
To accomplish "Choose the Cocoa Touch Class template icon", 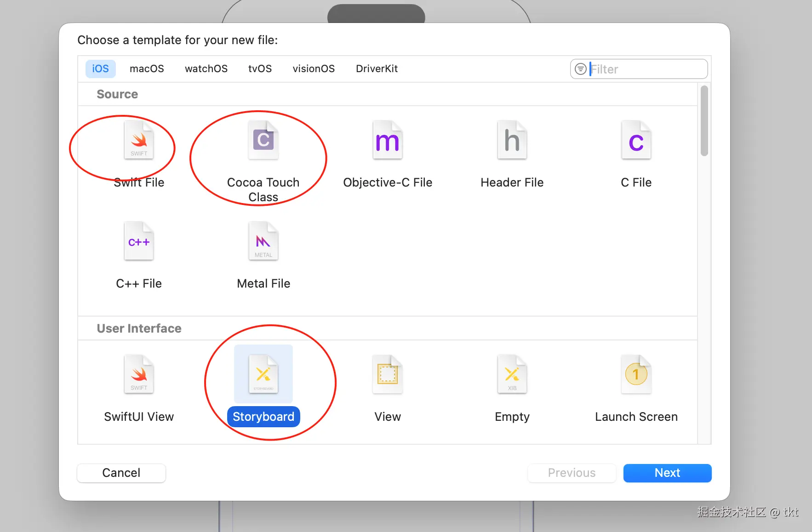I will [x=263, y=140].
